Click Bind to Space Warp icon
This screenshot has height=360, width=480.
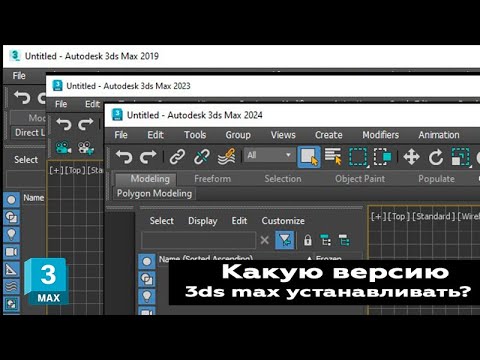[x=227, y=157]
